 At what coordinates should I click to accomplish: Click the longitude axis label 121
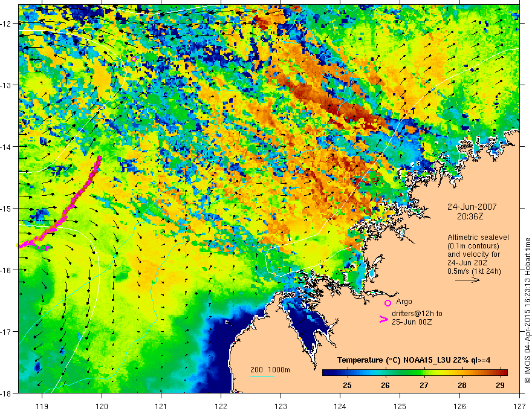pos(161,406)
